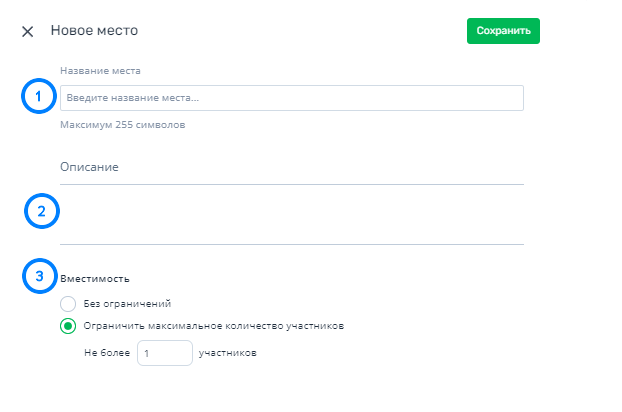Click the Вместимость section label

tap(95, 279)
